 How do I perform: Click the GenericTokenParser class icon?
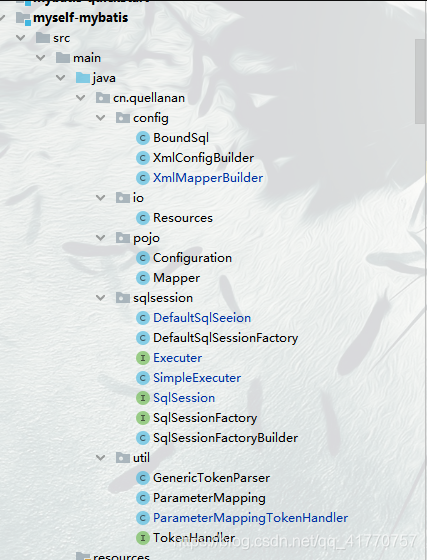coord(143,478)
